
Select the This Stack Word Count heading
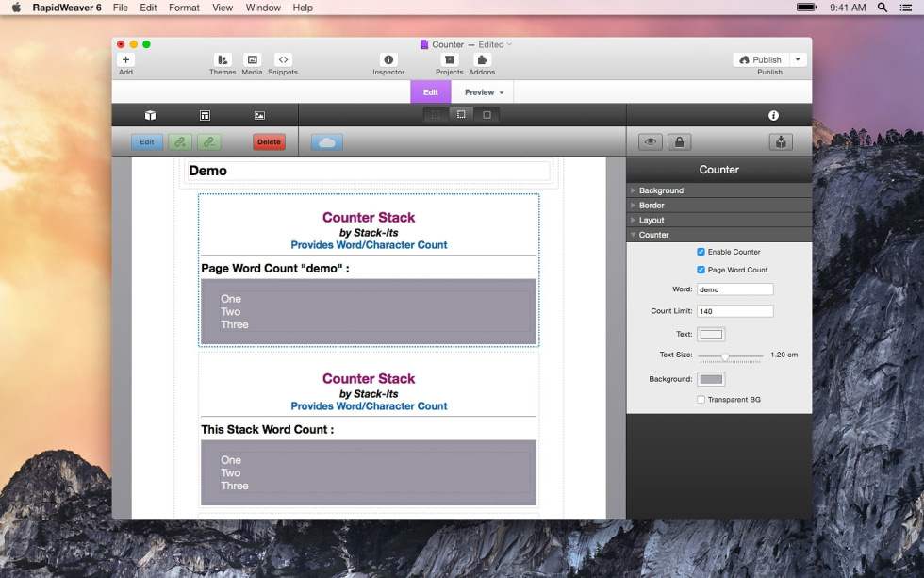coord(267,430)
